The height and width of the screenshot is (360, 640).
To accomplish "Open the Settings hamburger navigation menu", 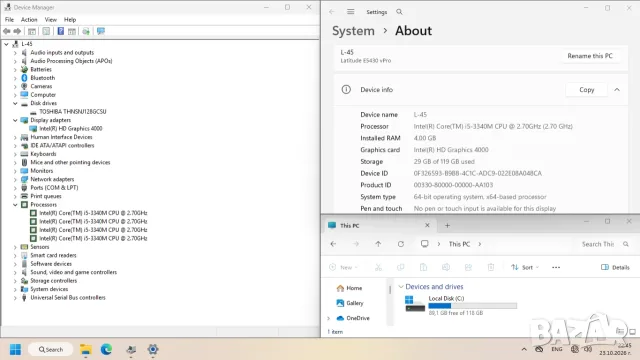I will click(x=351, y=12).
